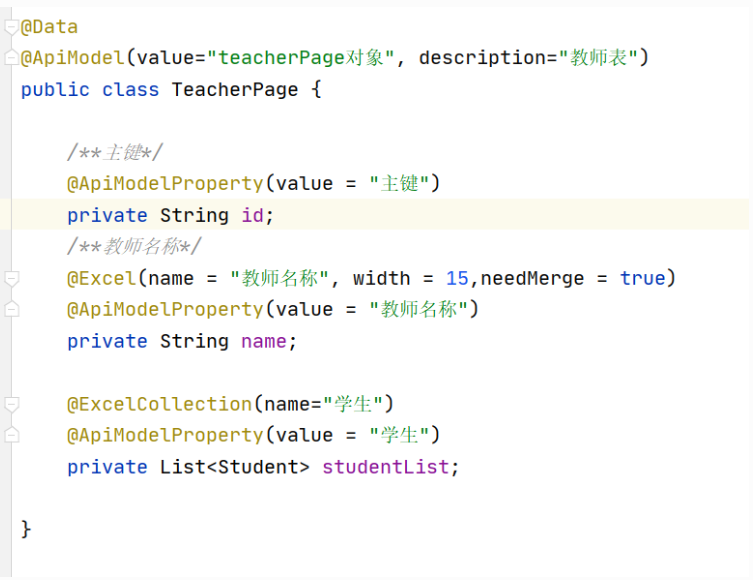
Task: Click the @ApiModel annotation name
Action: tap(73, 58)
